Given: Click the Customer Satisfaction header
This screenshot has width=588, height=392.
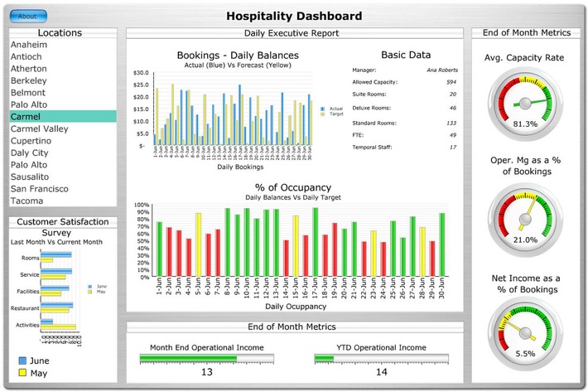Looking at the screenshot, I should pyautogui.click(x=63, y=222).
